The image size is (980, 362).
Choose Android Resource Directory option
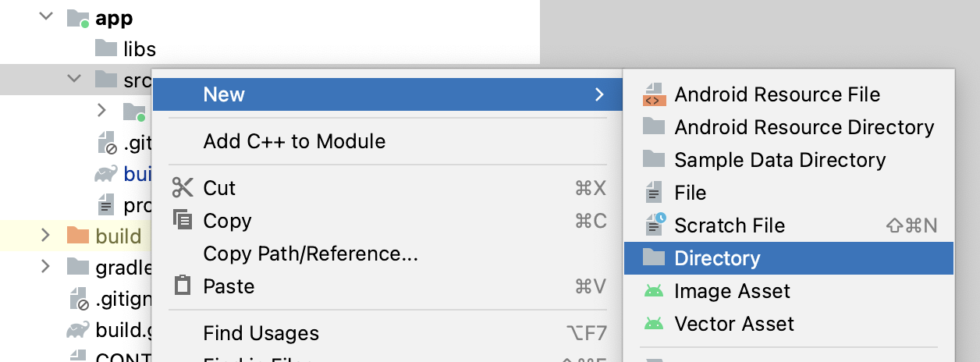click(x=804, y=127)
